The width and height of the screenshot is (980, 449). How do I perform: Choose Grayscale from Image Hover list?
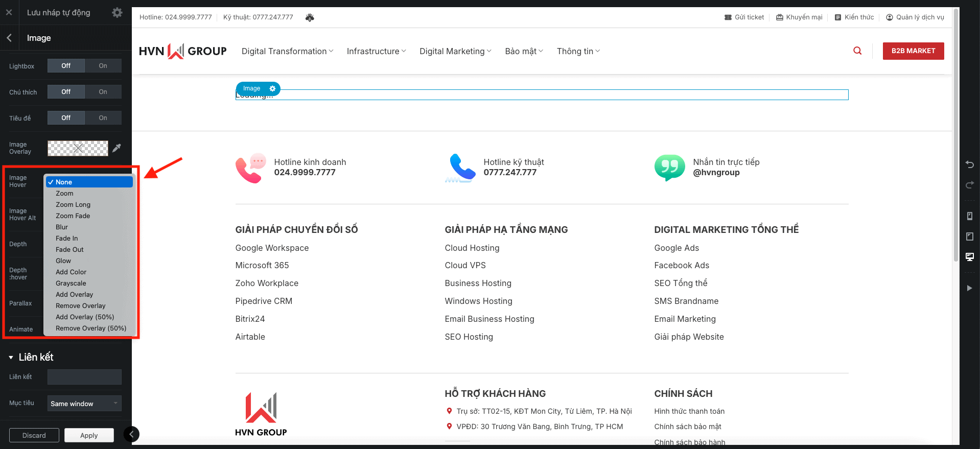point(71,283)
